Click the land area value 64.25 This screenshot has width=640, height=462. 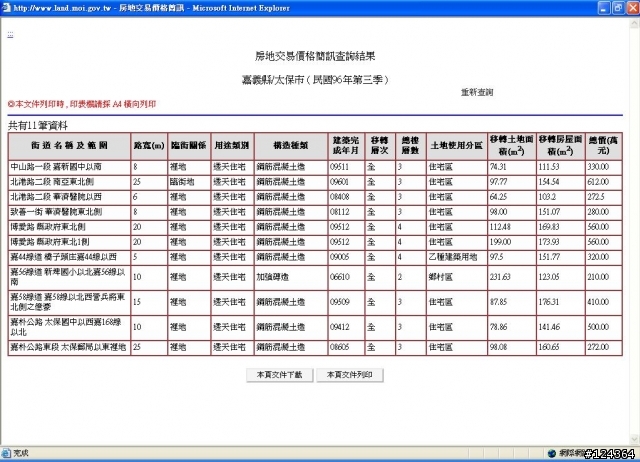498,197
